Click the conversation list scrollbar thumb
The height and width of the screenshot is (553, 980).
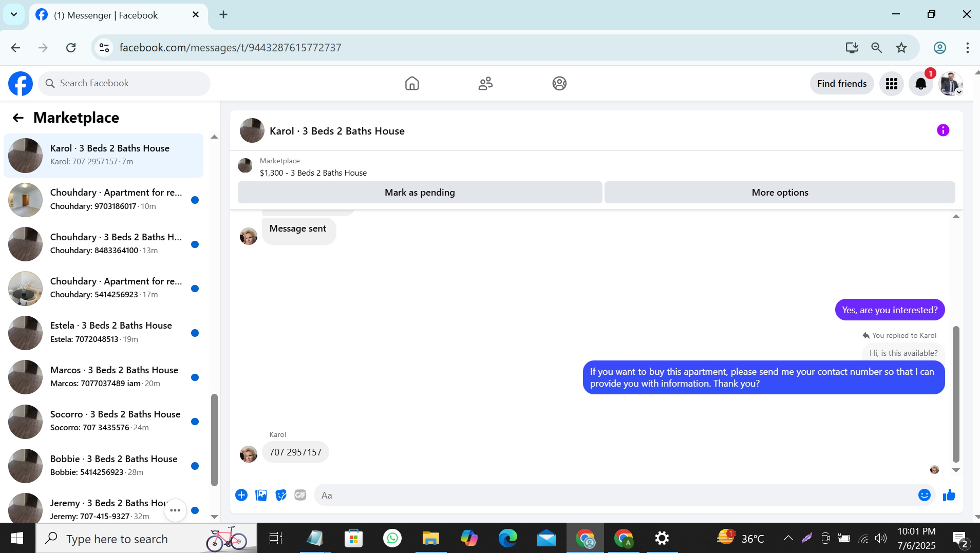tap(214, 440)
